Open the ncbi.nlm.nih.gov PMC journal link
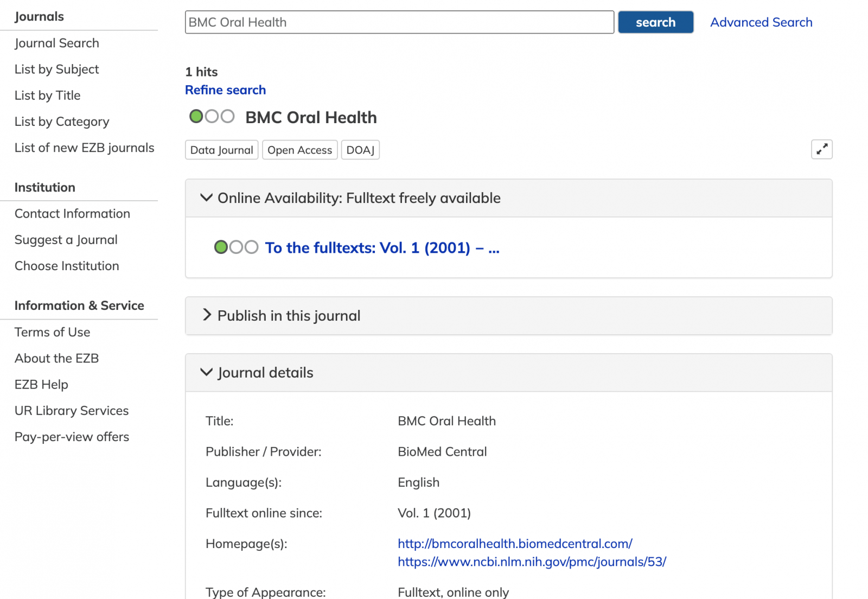This screenshot has height=599, width=868. (532, 562)
